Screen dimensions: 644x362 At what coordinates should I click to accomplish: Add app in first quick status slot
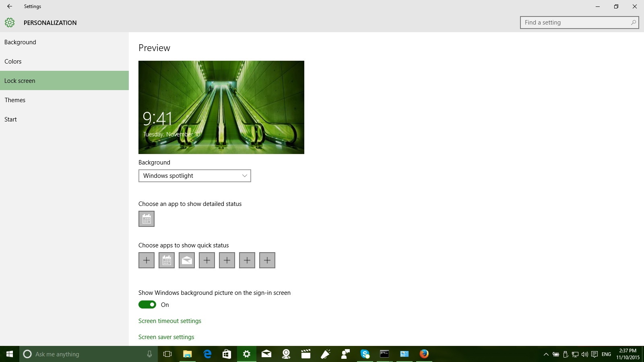147,260
